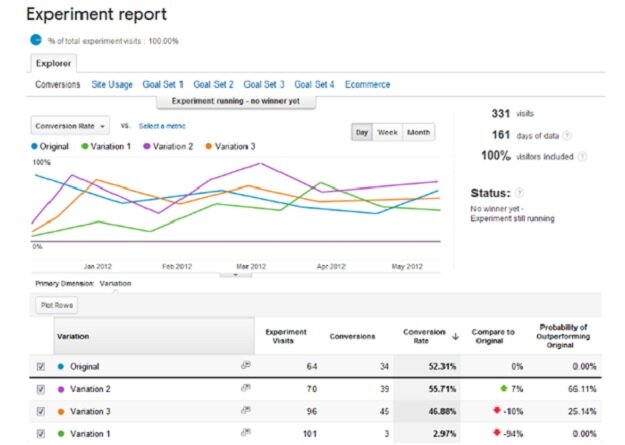Click the pie icon for experiment visits percentage
Image resolution: width=625 pixels, height=445 pixels.
click(x=35, y=40)
